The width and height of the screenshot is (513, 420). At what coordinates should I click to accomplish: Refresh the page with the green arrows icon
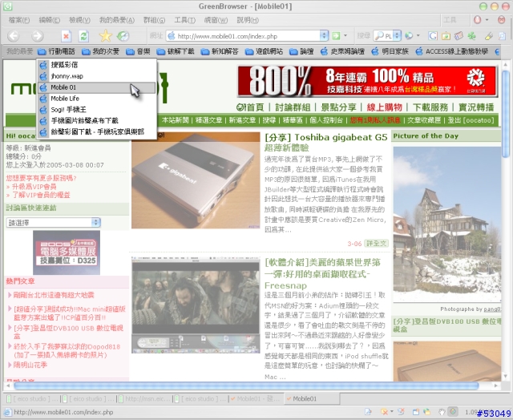tap(83, 36)
